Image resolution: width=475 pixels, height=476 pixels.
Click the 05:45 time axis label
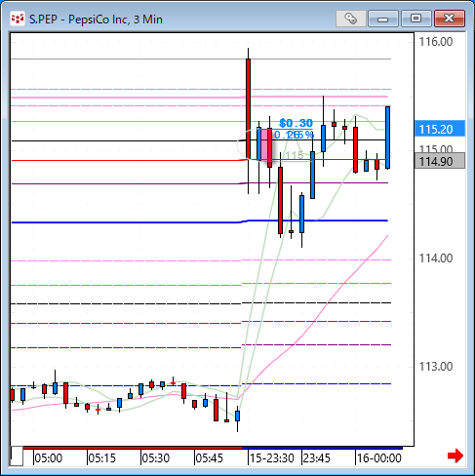click(209, 458)
